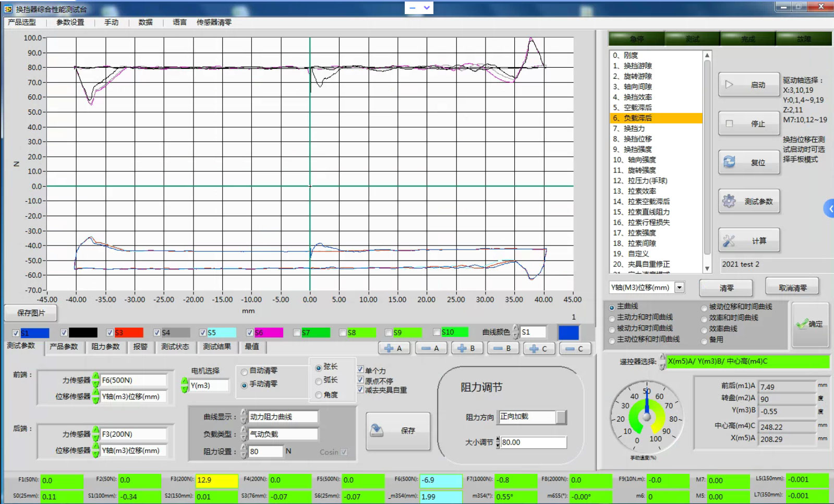Add cursor B with the plus B button
The image size is (834, 504).
pyautogui.click(x=467, y=348)
